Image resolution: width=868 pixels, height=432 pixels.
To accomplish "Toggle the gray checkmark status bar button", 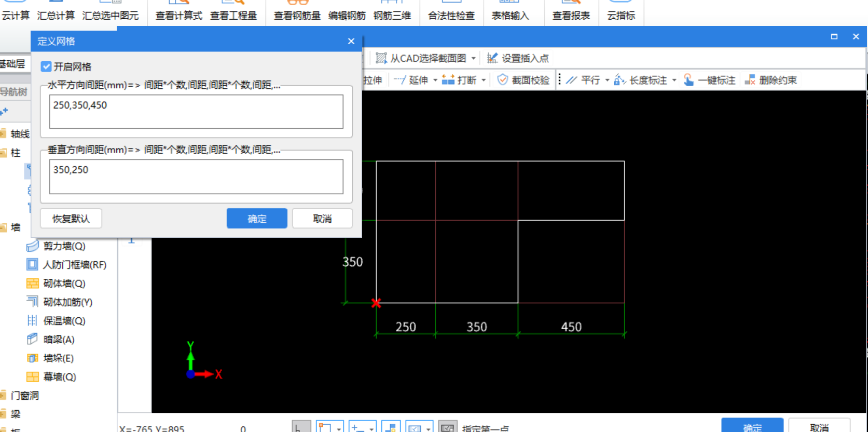I will pyautogui.click(x=448, y=427).
